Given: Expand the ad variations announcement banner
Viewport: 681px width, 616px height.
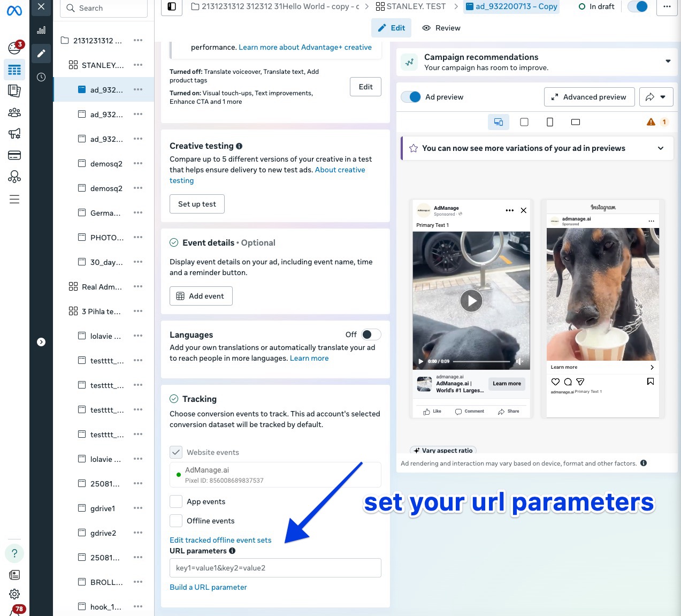Looking at the screenshot, I should pos(661,148).
